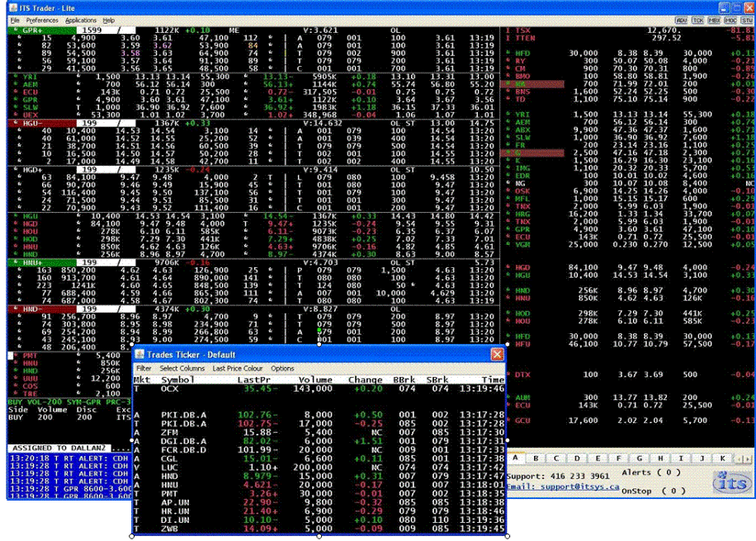Viewport: 756px width, 541px height.
Task: Click the BBrk column header
Action: (404, 379)
